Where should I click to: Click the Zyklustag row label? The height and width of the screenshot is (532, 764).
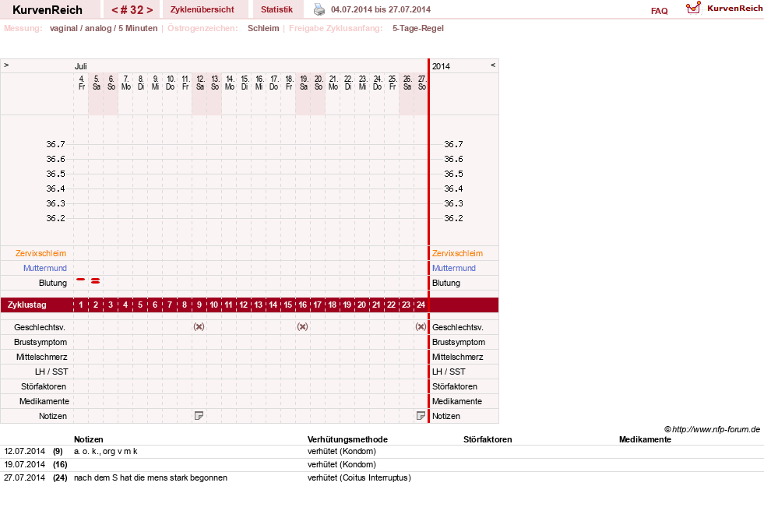pyautogui.click(x=26, y=305)
